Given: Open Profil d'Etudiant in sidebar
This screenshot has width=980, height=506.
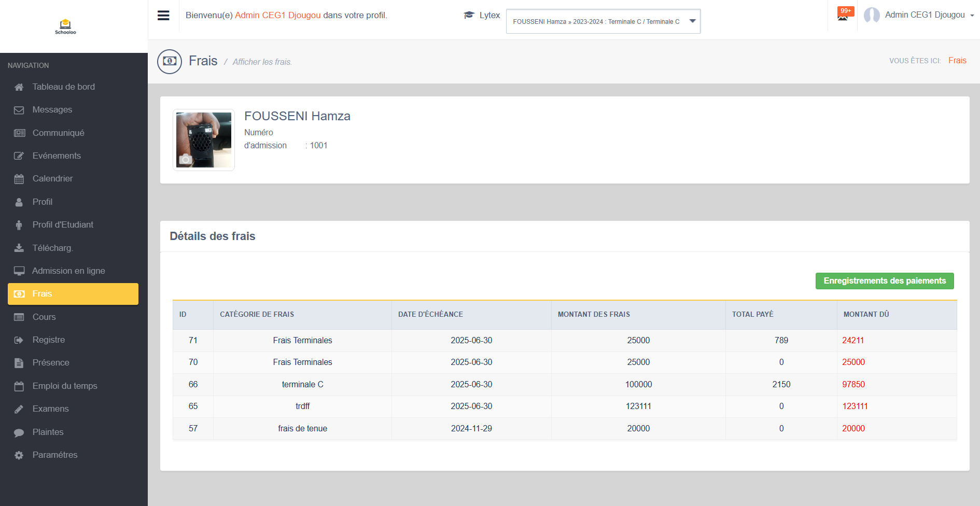Looking at the screenshot, I should [63, 224].
